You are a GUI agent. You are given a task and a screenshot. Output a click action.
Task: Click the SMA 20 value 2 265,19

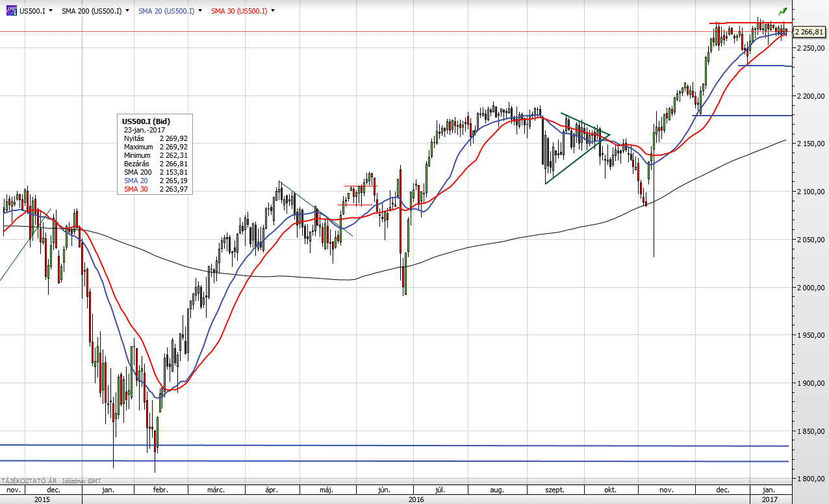pos(173,181)
